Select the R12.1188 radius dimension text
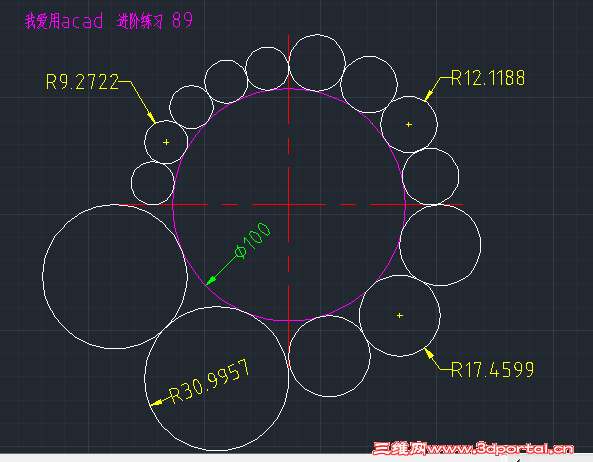Image resolution: width=593 pixels, height=462 pixels. 488,78
